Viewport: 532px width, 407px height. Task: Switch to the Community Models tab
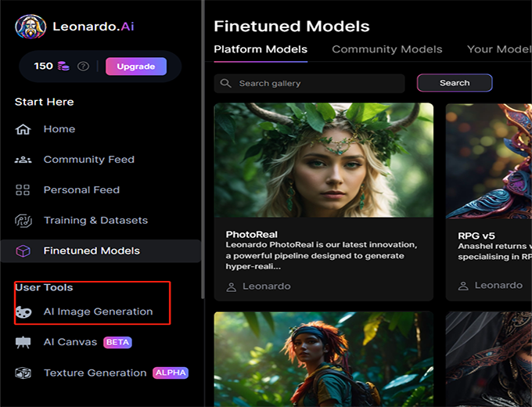point(386,49)
